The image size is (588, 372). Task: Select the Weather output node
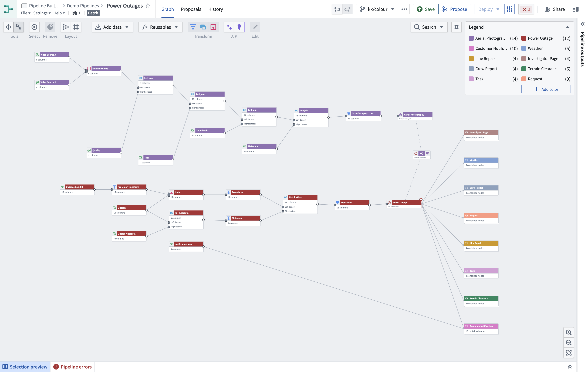[x=481, y=163]
